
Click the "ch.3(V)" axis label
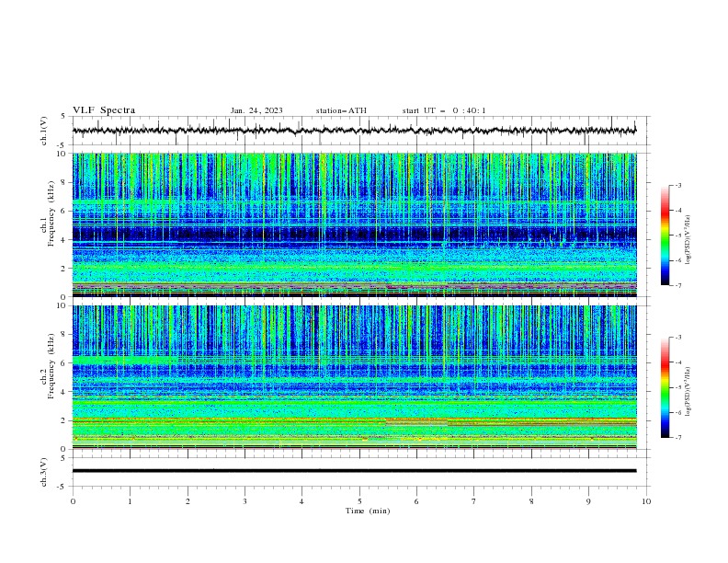(x=44, y=472)
